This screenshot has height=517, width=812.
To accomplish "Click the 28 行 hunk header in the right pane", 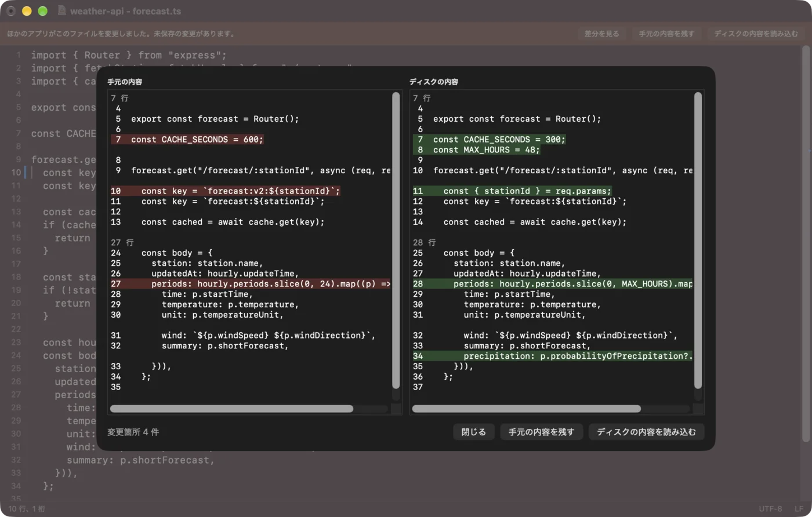I will click(x=425, y=242).
